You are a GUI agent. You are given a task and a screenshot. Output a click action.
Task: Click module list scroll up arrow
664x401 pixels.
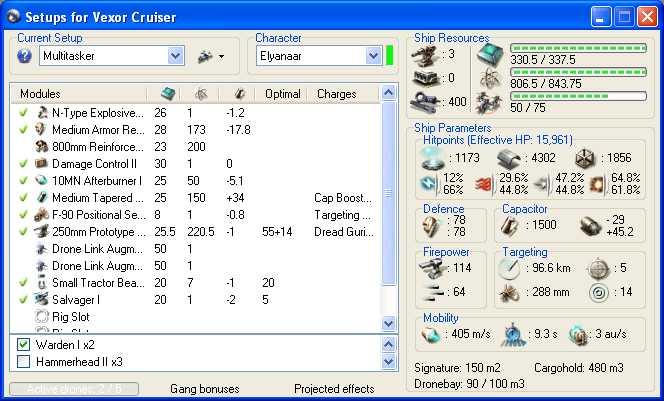pos(388,92)
